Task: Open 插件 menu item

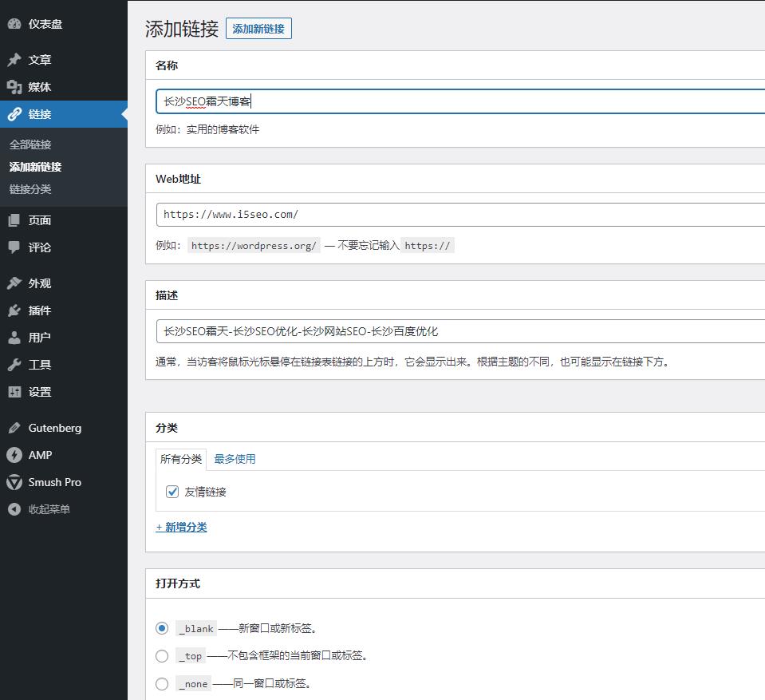Action: click(x=40, y=310)
